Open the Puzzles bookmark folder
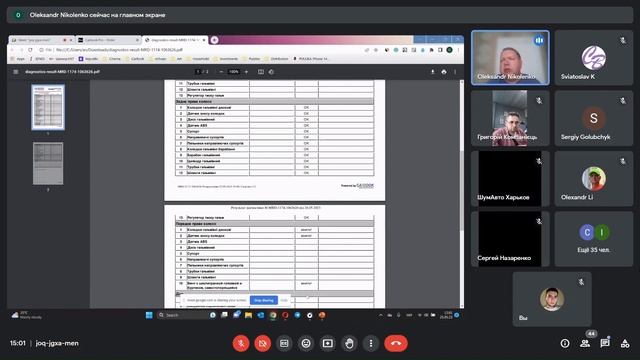The width and height of the screenshot is (640, 360). [x=252, y=59]
